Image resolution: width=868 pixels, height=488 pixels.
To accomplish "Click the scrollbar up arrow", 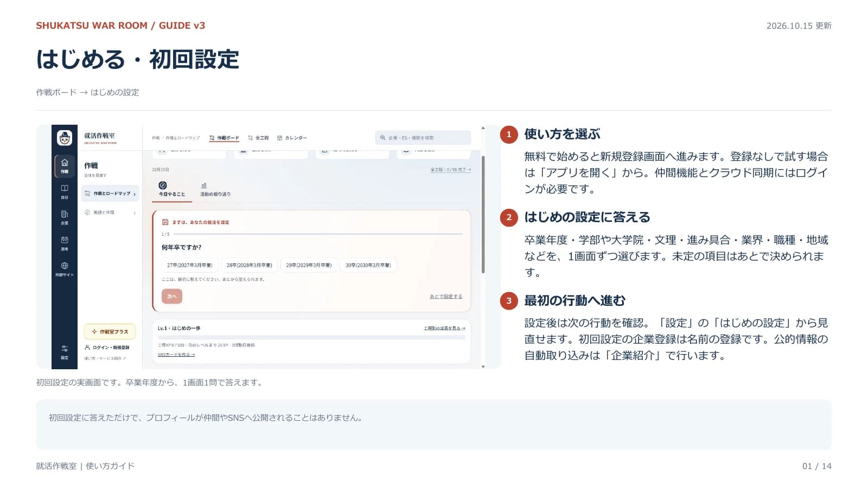I will (x=483, y=128).
